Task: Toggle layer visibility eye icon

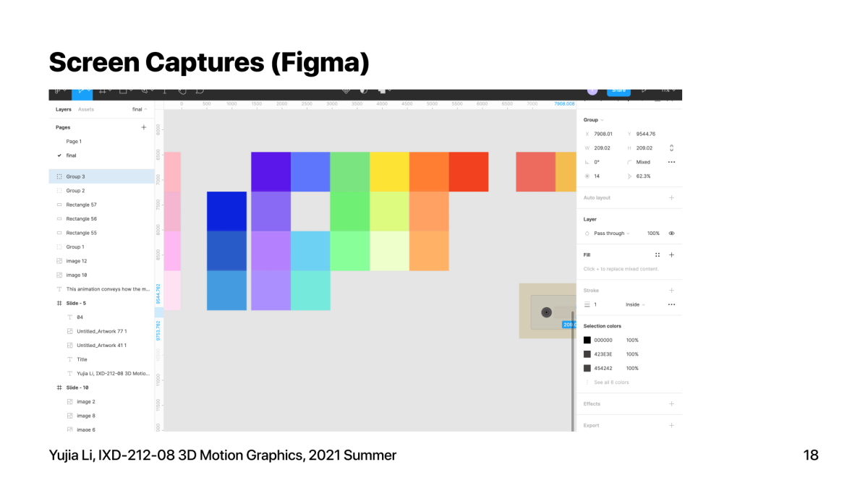Action: pos(671,234)
